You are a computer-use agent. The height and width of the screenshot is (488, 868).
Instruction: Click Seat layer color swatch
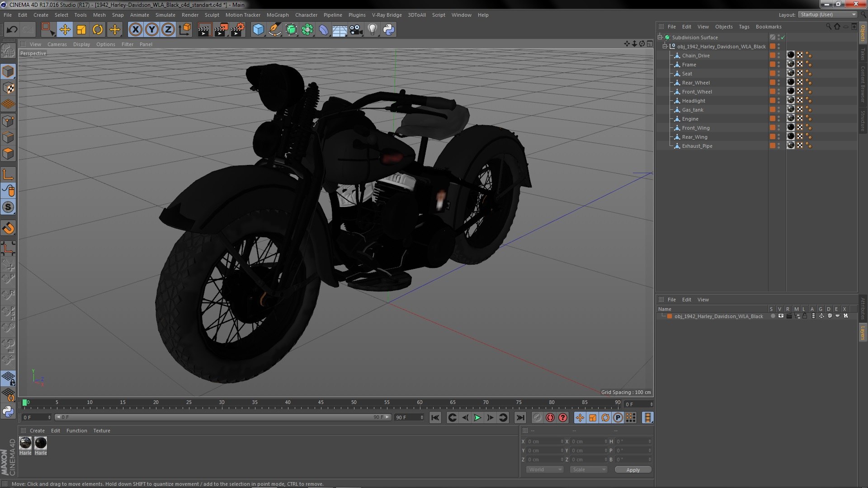coord(773,74)
